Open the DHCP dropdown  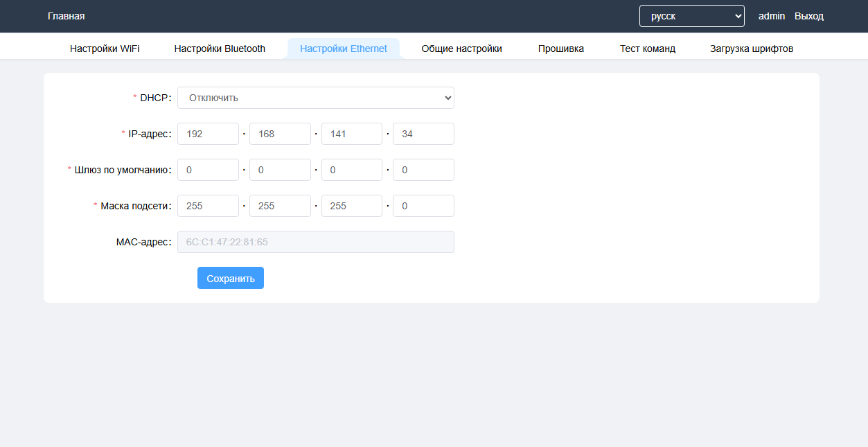315,98
